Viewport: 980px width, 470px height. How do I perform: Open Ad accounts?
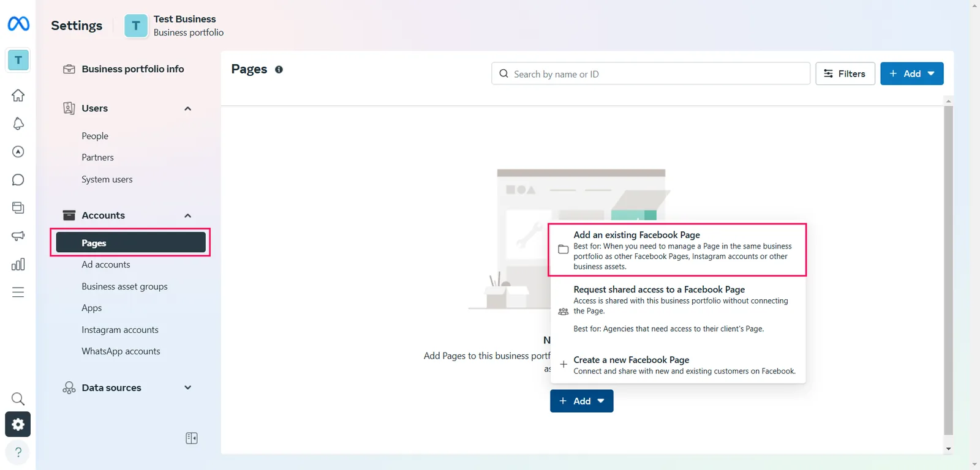(106, 265)
